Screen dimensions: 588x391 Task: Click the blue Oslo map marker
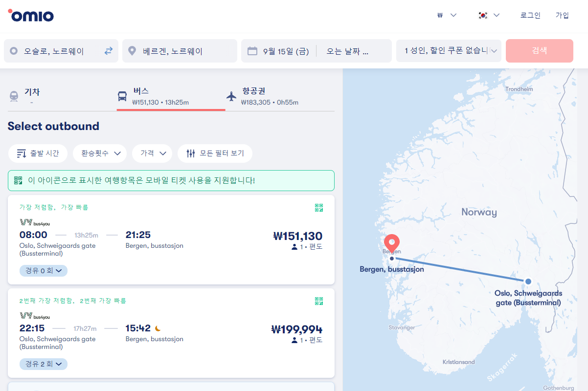coord(528,281)
